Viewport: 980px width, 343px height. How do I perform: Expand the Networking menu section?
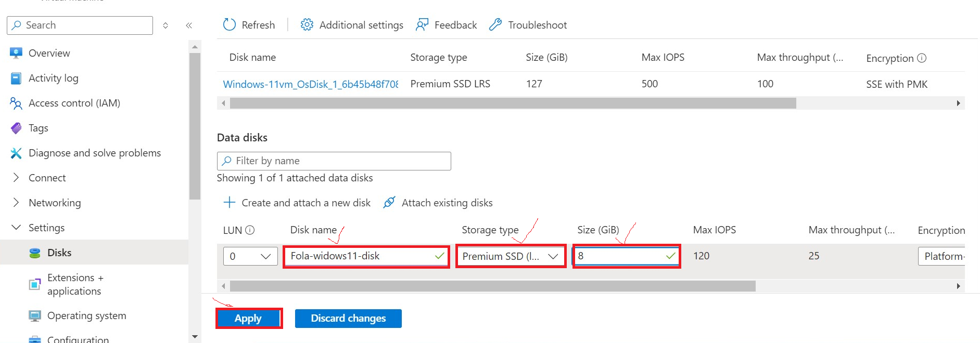tap(16, 203)
